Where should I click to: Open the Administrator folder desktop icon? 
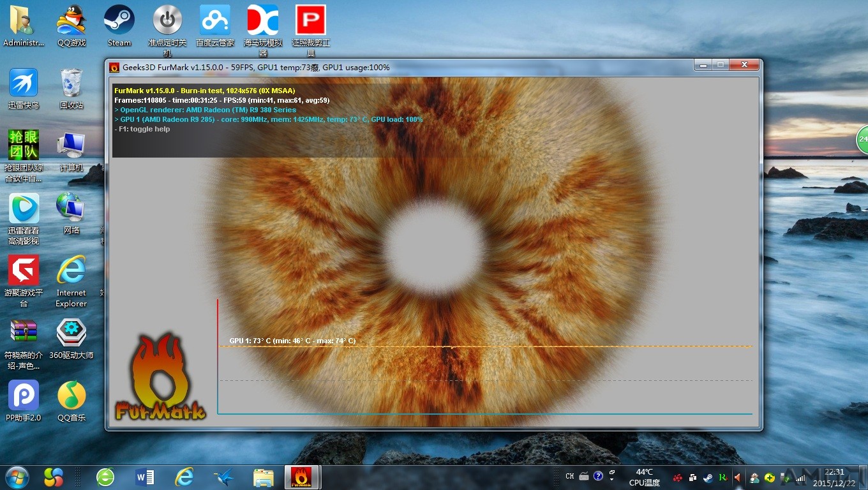(24, 26)
